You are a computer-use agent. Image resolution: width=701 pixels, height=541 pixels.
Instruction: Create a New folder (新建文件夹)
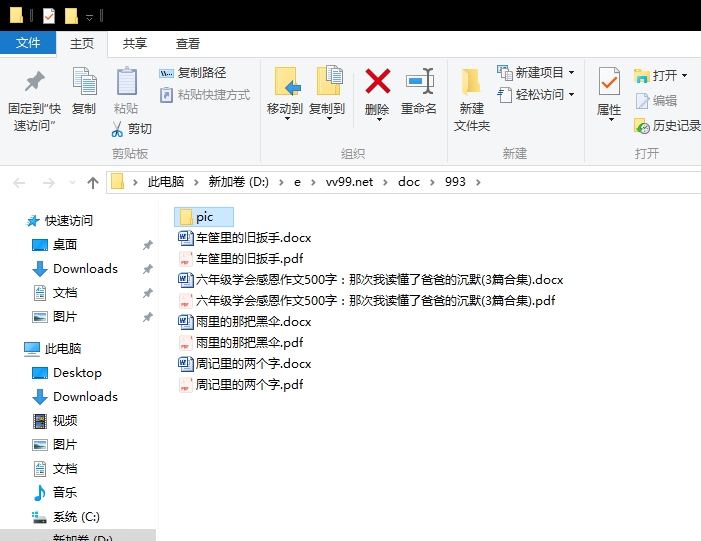(472, 100)
